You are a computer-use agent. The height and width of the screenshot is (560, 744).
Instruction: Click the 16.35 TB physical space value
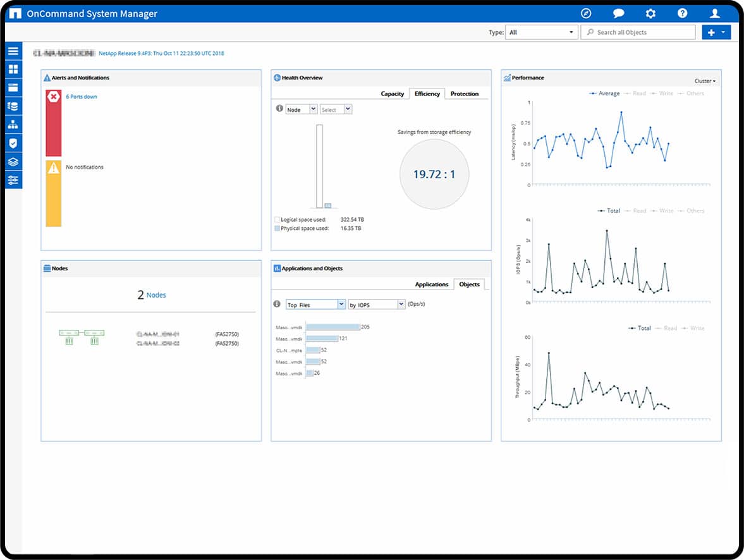coord(351,229)
